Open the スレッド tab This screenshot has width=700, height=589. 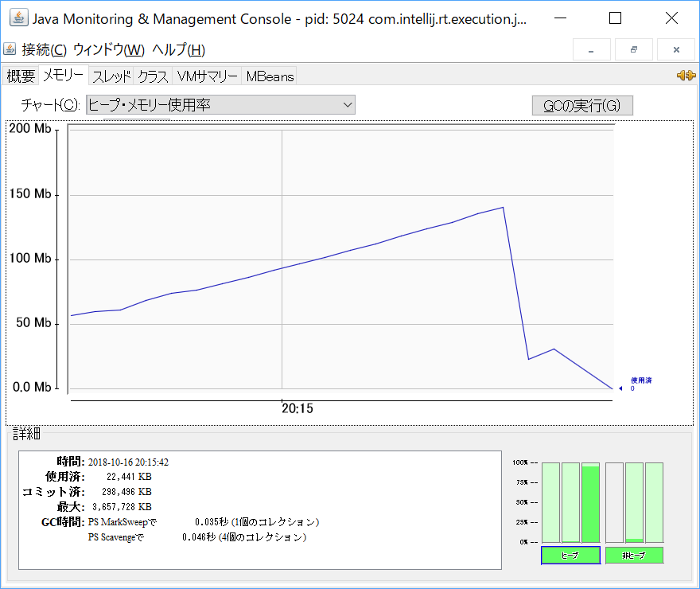point(111,76)
